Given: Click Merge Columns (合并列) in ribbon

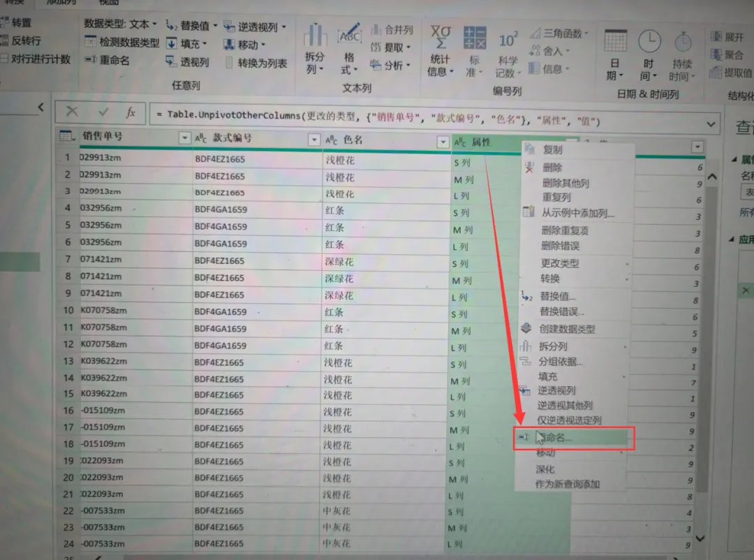Looking at the screenshot, I should (x=392, y=30).
